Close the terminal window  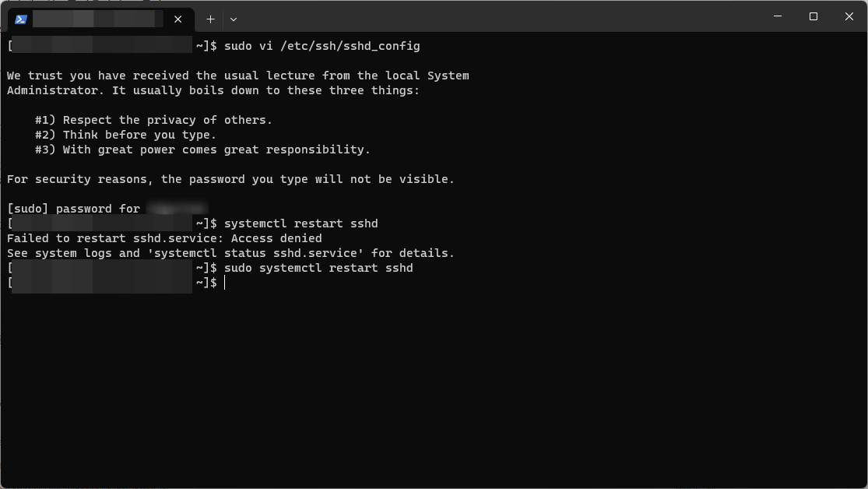click(849, 16)
